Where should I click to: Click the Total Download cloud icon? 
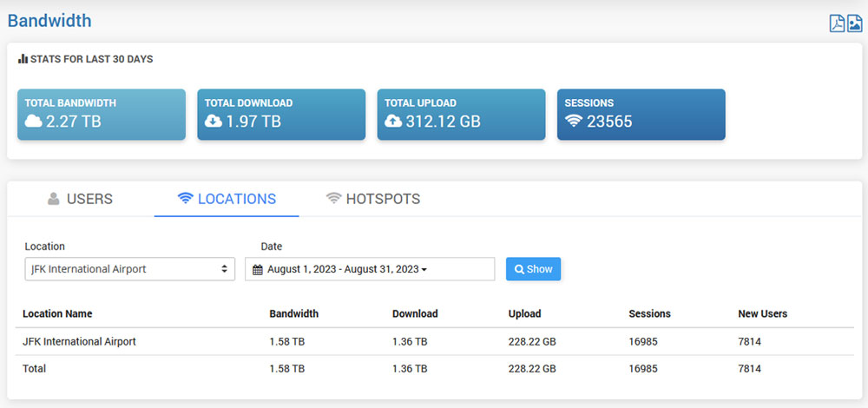coord(214,122)
